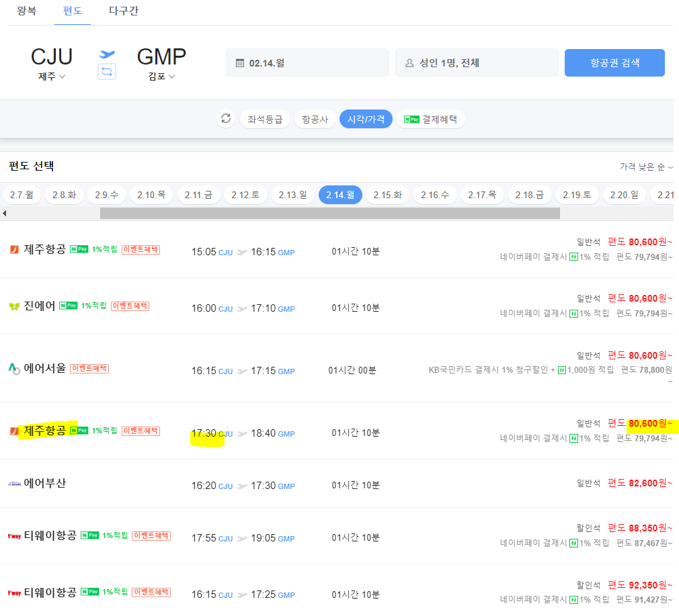
Task: Switch to the 왕복 tab
Action: 26,11
